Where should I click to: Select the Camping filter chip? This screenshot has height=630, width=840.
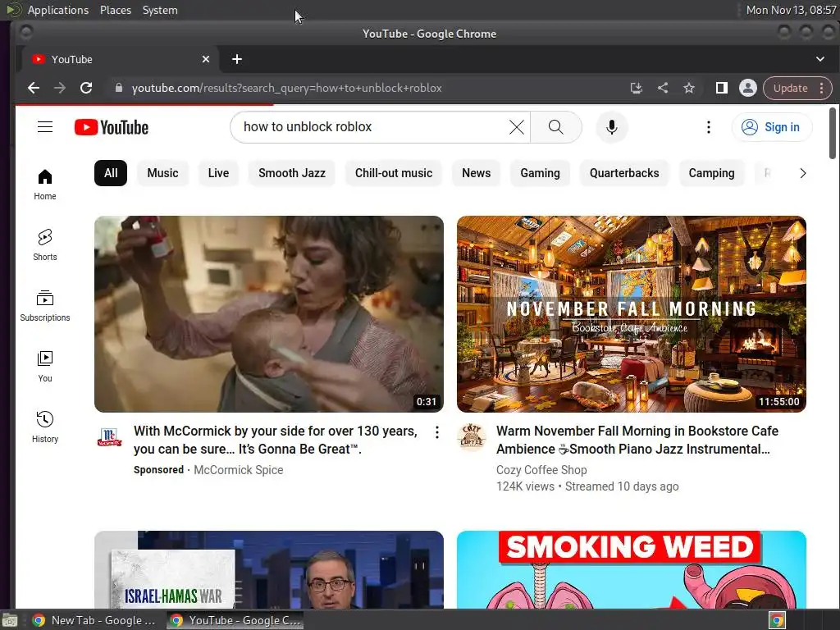click(x=711, y=173)
